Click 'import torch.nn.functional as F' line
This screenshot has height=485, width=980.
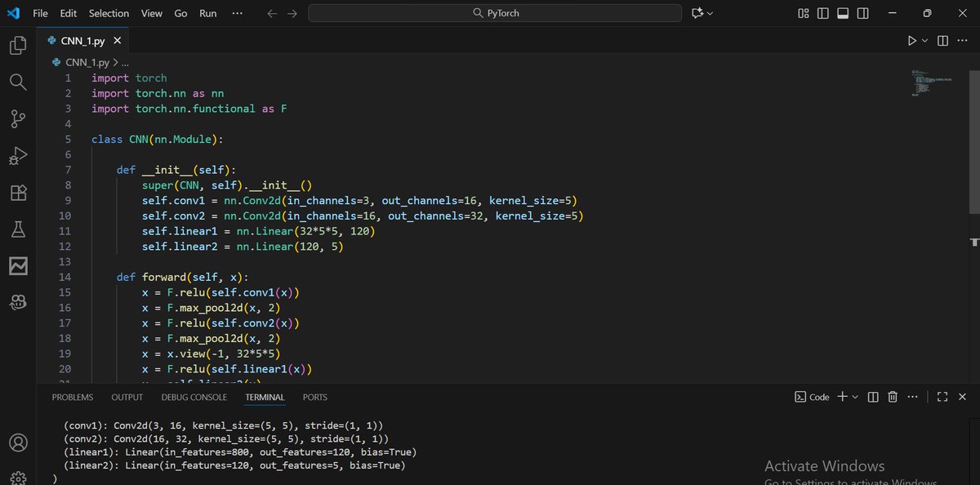coord(189,109)
